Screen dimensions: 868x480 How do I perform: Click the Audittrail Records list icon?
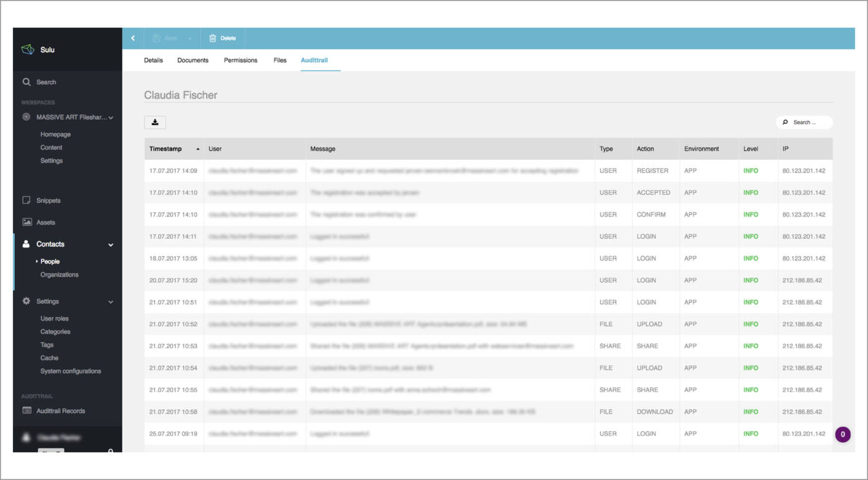(26, 410)
